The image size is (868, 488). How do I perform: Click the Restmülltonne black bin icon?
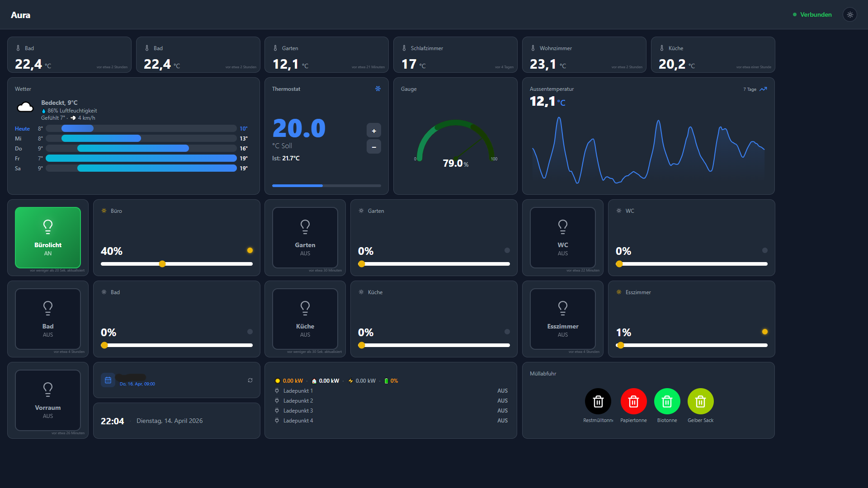click(x=598, y=401)
